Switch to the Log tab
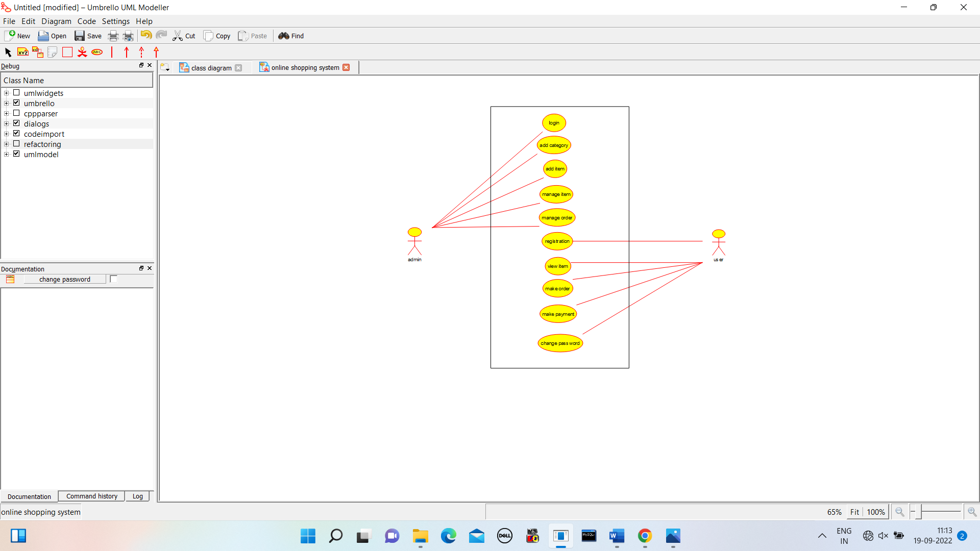 pyautogui.click(x=138, y=496)
